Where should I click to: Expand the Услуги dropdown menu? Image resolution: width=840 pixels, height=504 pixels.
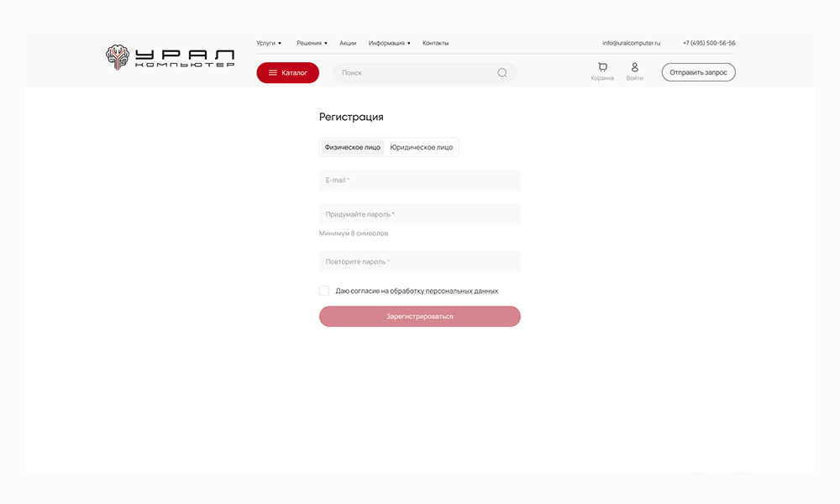point(269,43)
